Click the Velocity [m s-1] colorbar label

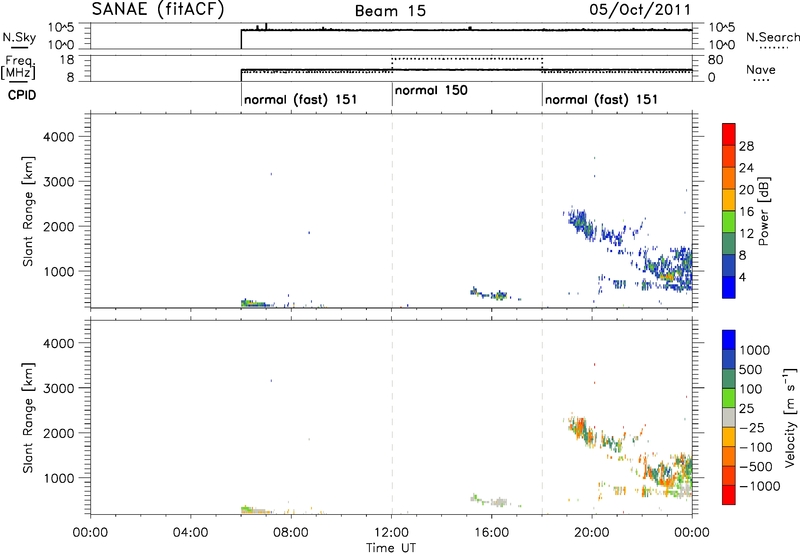point(790,417)
